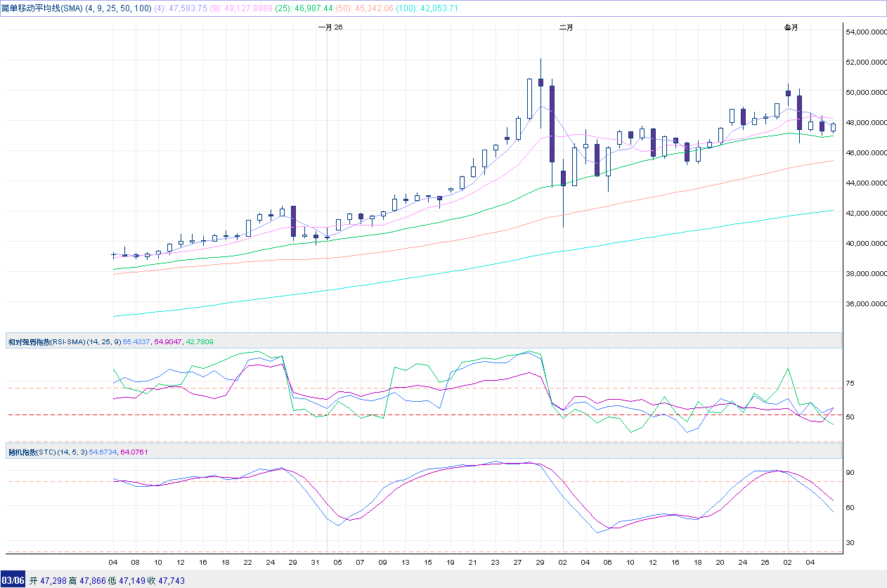This screenshot has width=887, height=588.
Task: Click the 一月 26 month marker
Action: click(330, 27)
